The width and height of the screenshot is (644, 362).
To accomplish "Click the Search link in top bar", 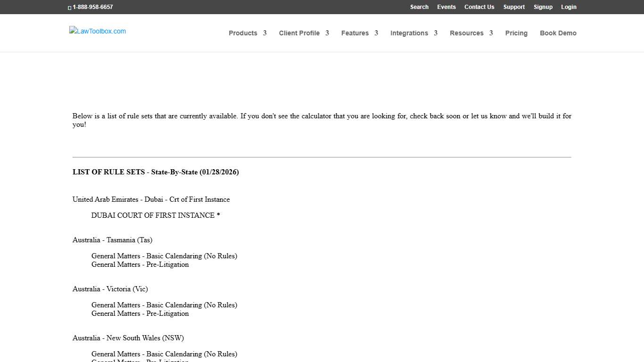I will pyautogui.click(x=419, y=7).
